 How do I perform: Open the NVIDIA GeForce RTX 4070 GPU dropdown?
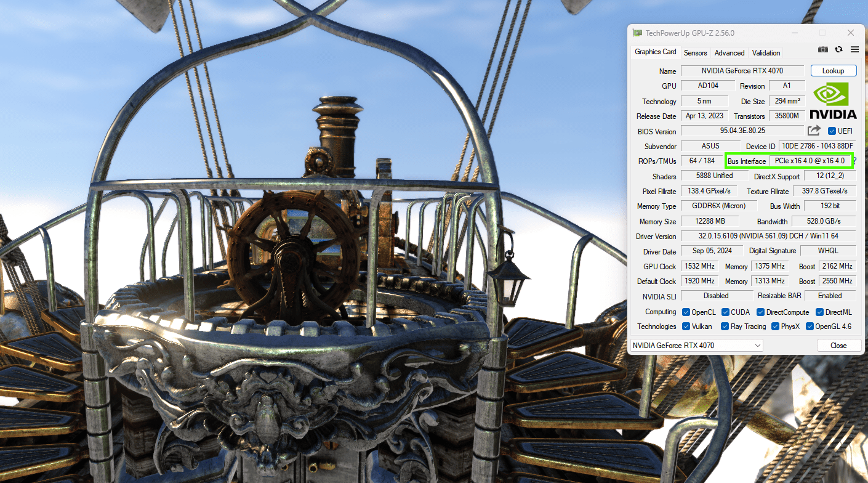(x=697, y=346)
